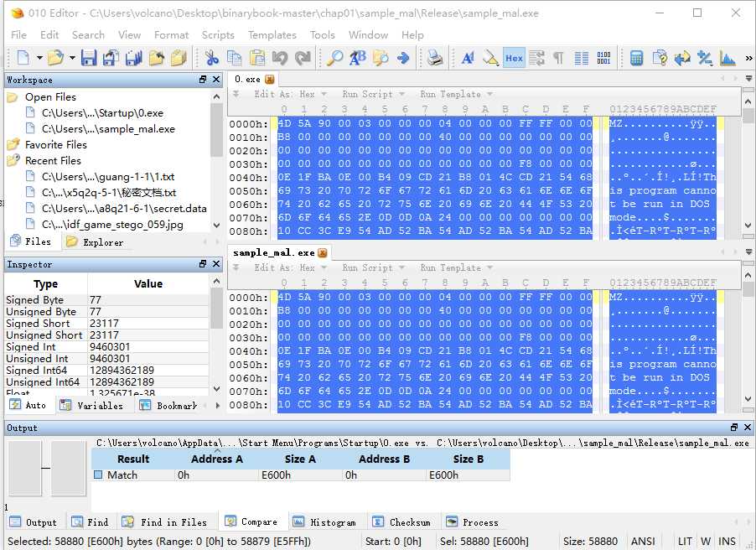Float the Inspector panel with undock icon
Image resolution: width=756 pixels, height=550 pixels.
203,264
